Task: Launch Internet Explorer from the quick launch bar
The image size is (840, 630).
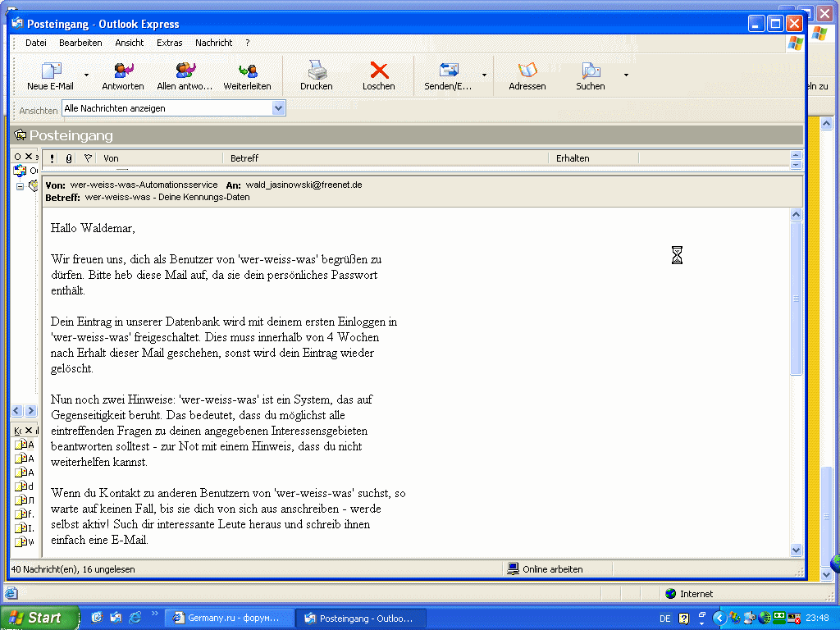Action: click(x=135, y=618)
